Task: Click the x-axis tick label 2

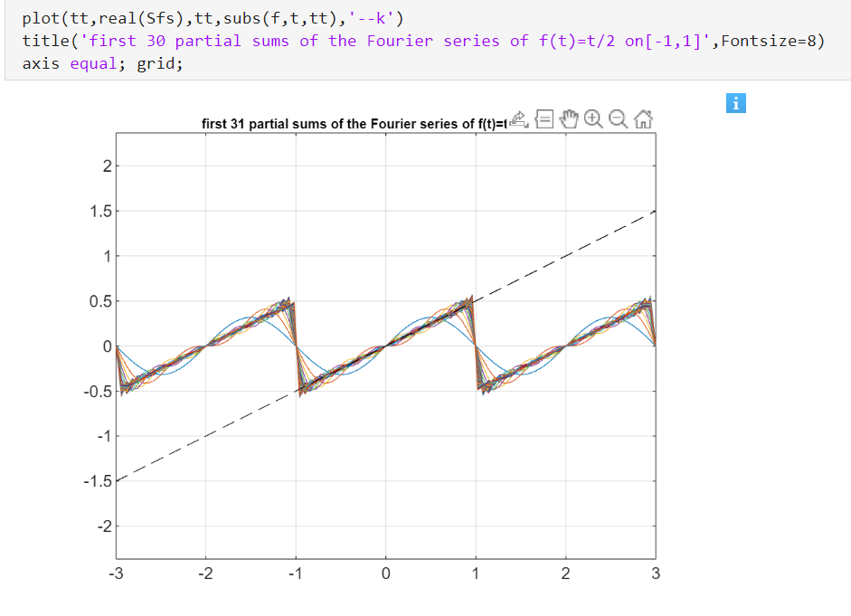Action: (565, 573)
